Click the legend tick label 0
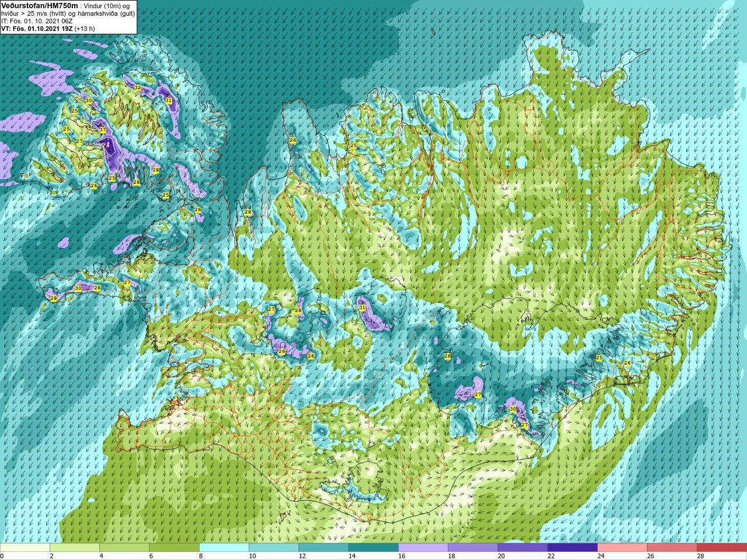 pos(2,556)
